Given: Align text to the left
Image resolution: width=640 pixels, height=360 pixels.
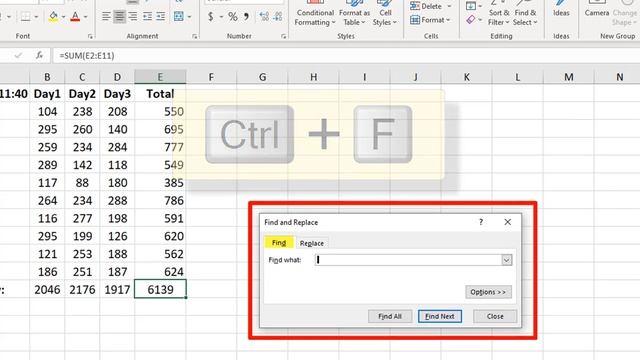Looking at the screenshot, I should click(x=106, y=16).
